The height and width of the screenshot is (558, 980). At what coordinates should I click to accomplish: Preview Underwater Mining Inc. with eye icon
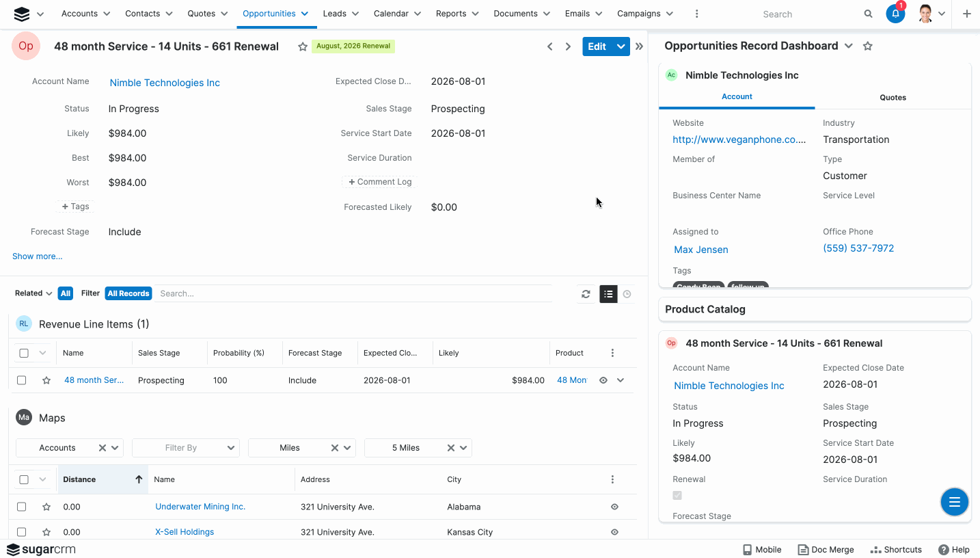[614, 507]
